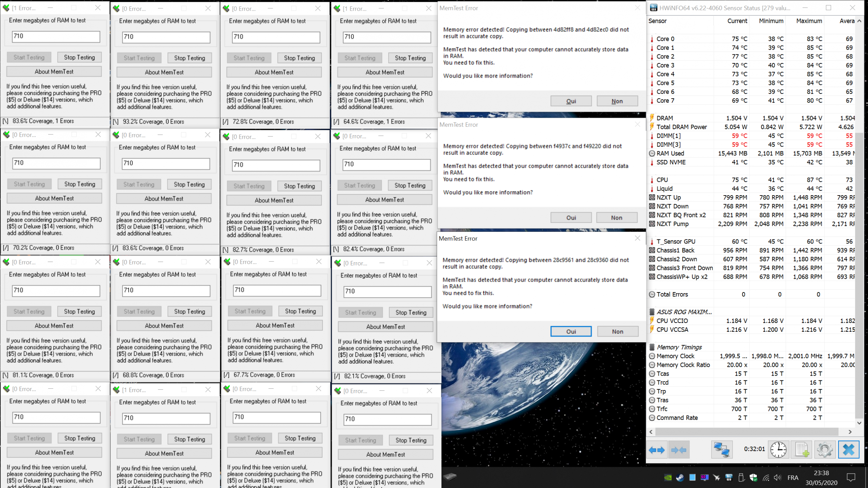
Task: Click HWiNFO bar-chart tray icon
Action: pyautogui.click(x=729, y=477)
